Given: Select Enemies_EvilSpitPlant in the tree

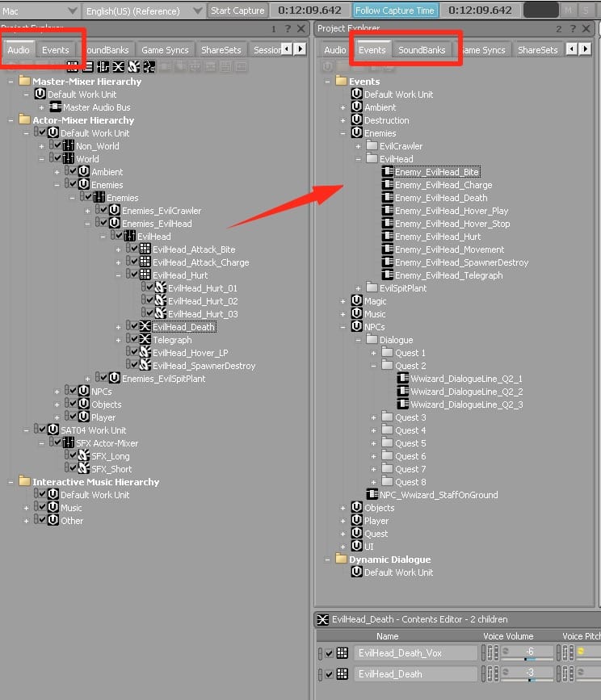Looking at the screenshot, I should click(163, 379).
